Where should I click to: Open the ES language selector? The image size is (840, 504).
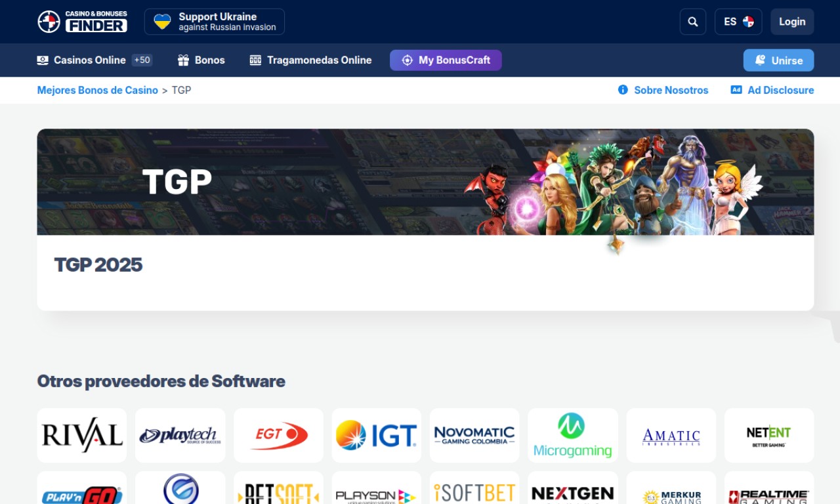coord(738,22)
